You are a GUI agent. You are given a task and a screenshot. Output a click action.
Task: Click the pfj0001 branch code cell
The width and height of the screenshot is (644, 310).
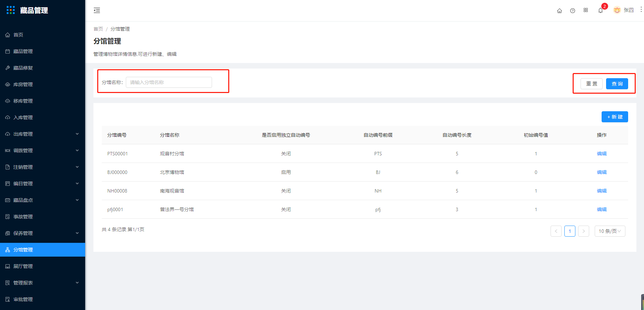coord(115,209)
